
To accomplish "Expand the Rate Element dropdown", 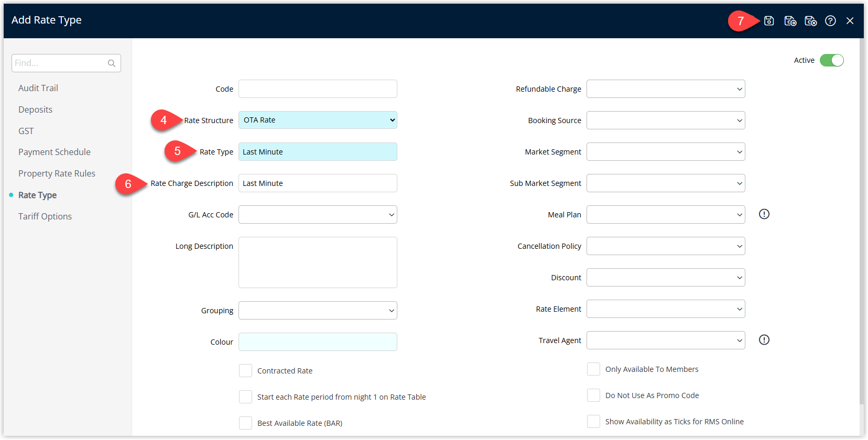I will (x=666, y=309).
